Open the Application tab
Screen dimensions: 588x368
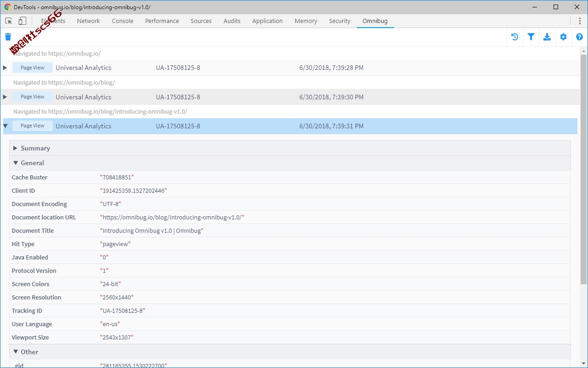click(x=267, y=21)
